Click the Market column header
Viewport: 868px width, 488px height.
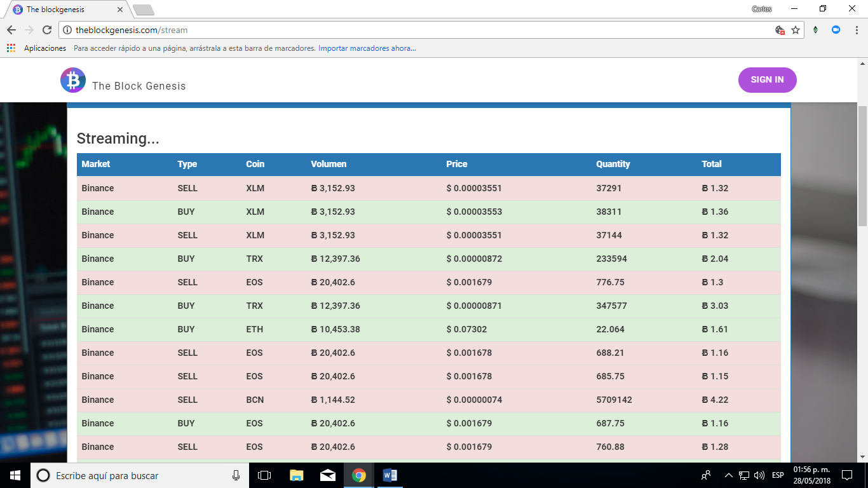(x=96, y=164)
